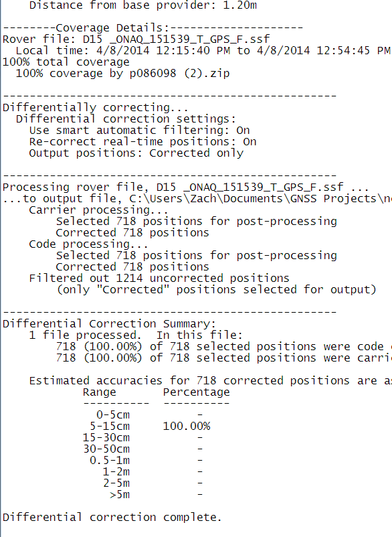The height and width of the screenshot is (537, 392).
Task: Click 'Re-correct real-time positions: On' setting
Action: pyautogui.click(x=142, y=142)
